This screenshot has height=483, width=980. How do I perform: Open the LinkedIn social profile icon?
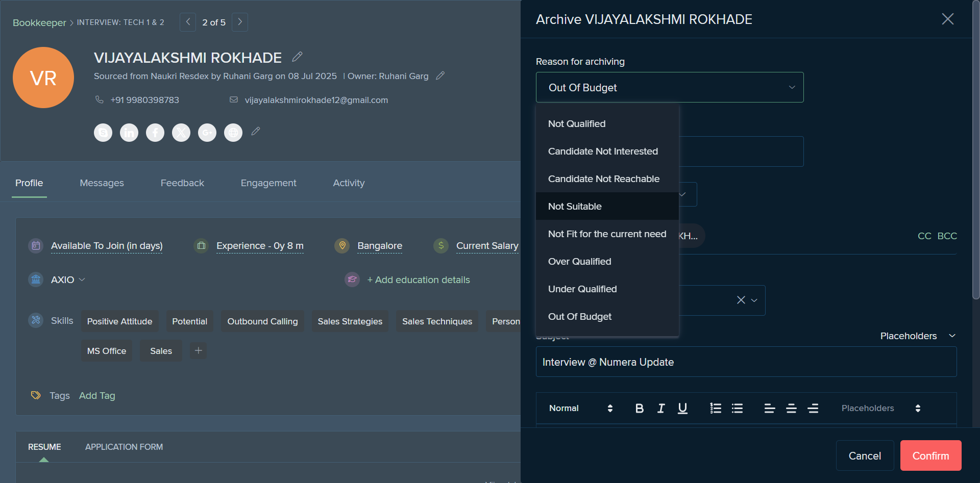click(x=129, y=133)
